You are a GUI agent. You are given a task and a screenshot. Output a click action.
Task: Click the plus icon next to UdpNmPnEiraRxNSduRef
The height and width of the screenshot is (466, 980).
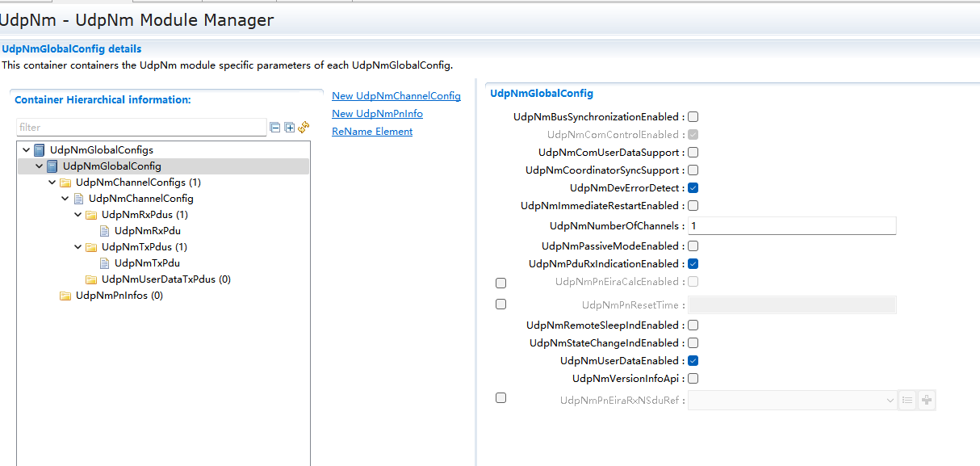pos(927,400)
